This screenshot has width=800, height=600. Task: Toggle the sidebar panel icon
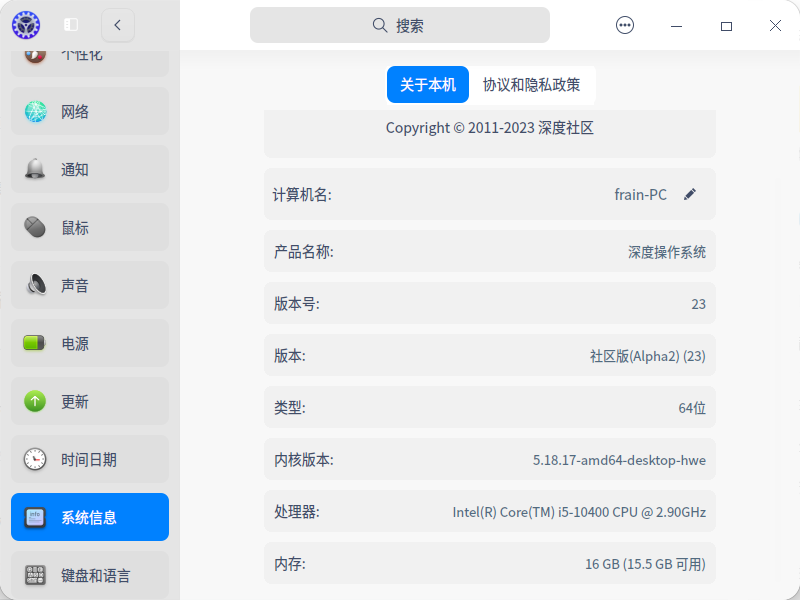(x=71, y=24)
